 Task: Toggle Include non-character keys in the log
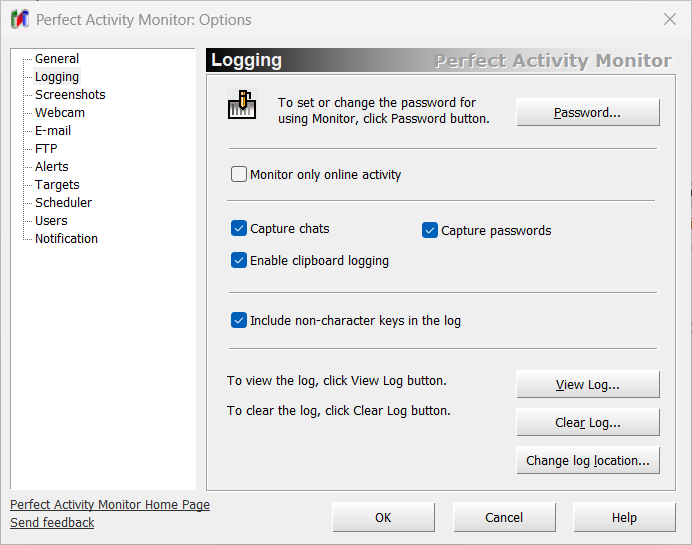pos(239,321)
